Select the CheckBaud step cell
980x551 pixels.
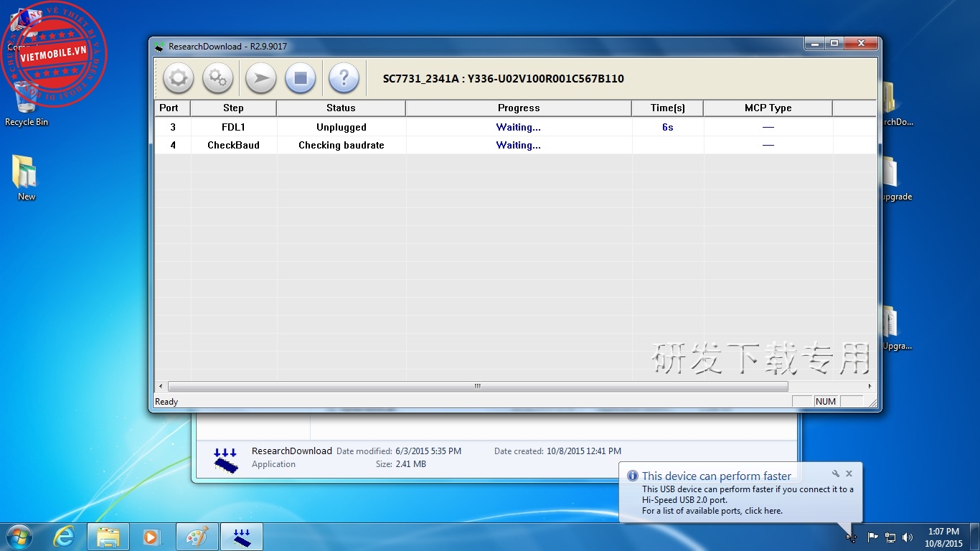(x=233, y=145)
